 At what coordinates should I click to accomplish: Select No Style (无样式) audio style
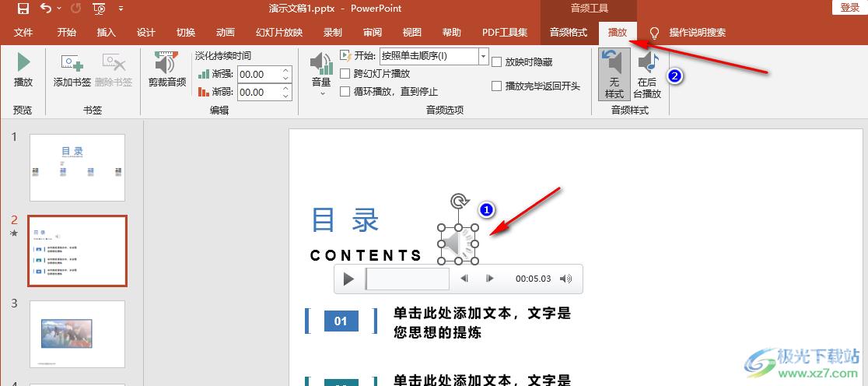tap(614, 74)
